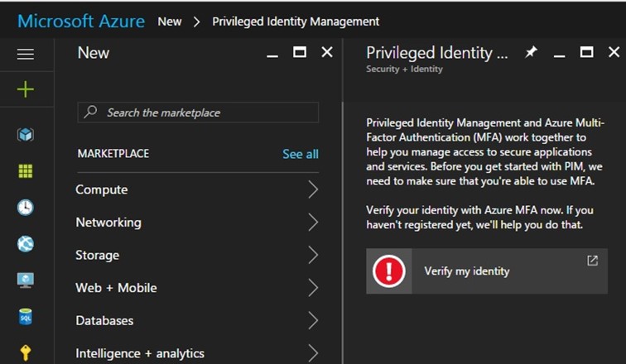Close the Privileged Identity blade
Image resolution: width=626 pixels, height=364 pixels.
pyautogui.click(x=614, y=52)
